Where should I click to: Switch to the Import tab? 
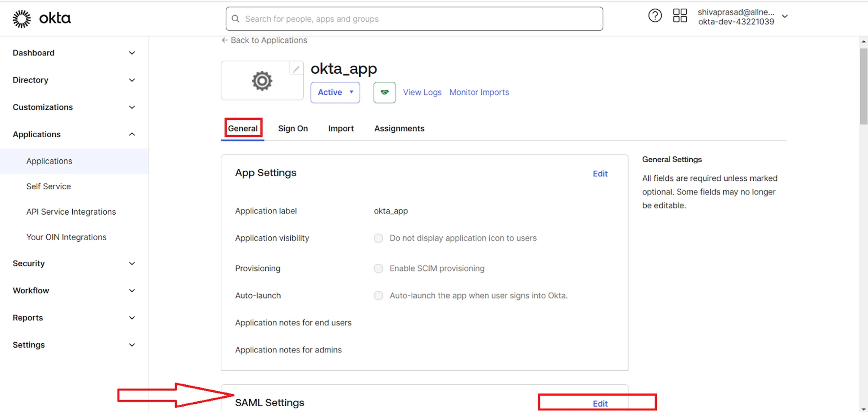[x=341, y=128]
